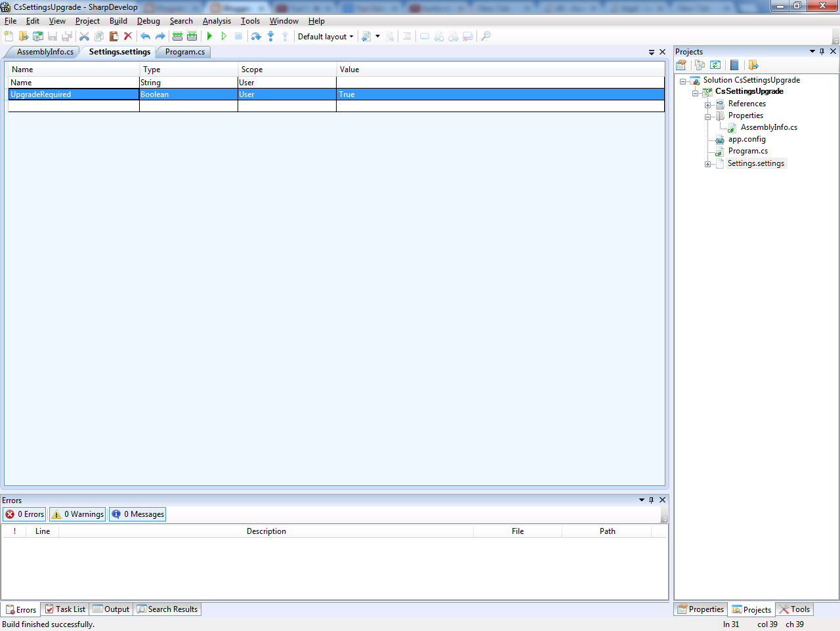Viewport: 840px width, 631px height.
Task: Save all open files
Action: click(x=66, y=36)
